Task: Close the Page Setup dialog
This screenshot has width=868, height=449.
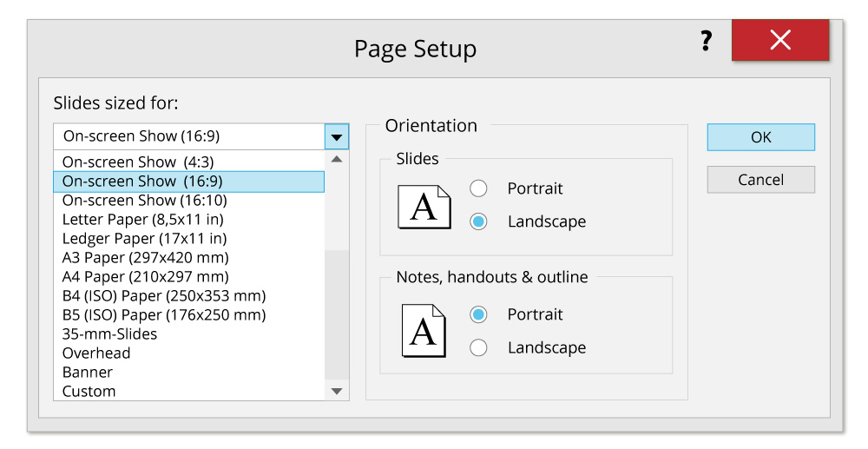Action: coord(779,41)
